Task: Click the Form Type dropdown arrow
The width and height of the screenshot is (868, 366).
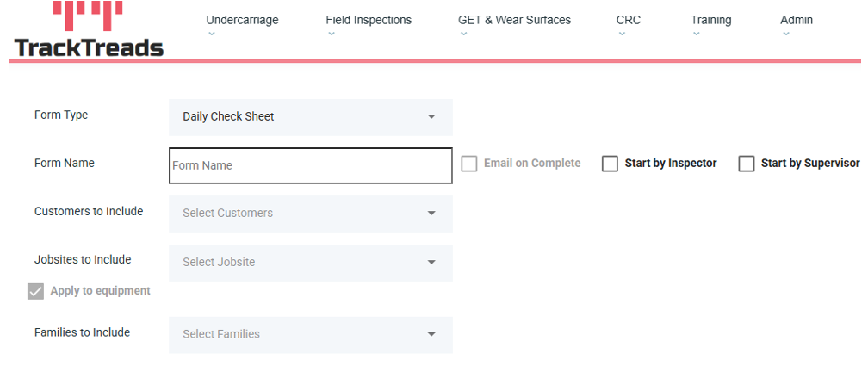Action: pos(431,117)
